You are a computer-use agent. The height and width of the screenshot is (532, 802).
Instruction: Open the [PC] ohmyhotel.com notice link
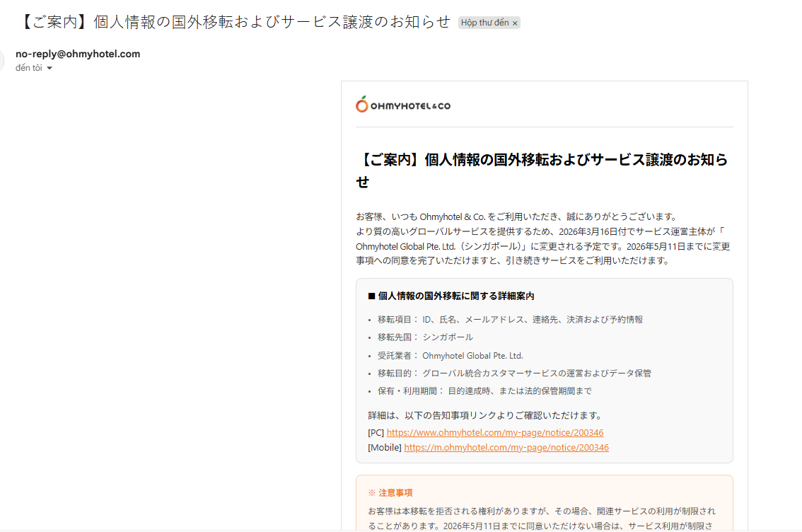(494, 433)
